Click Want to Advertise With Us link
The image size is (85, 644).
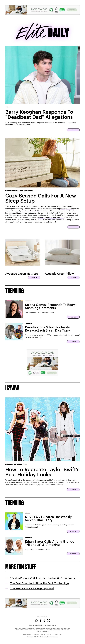click(42, 625)
